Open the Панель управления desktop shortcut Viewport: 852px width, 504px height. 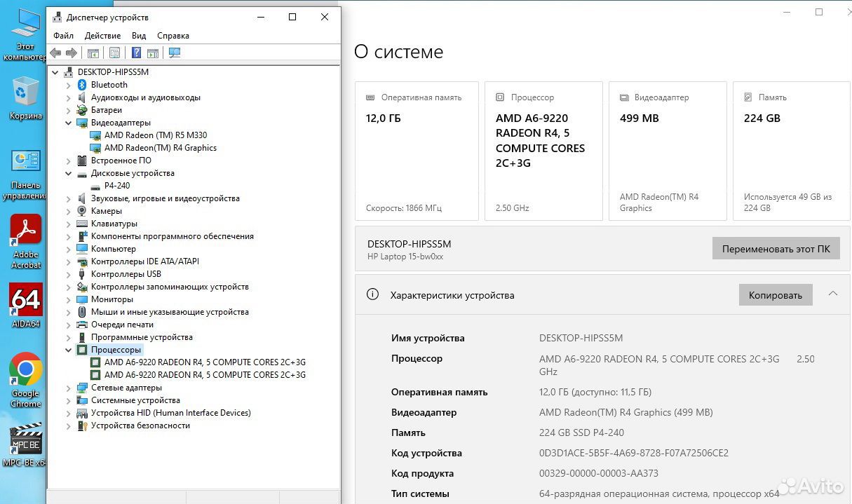[25, 174]
